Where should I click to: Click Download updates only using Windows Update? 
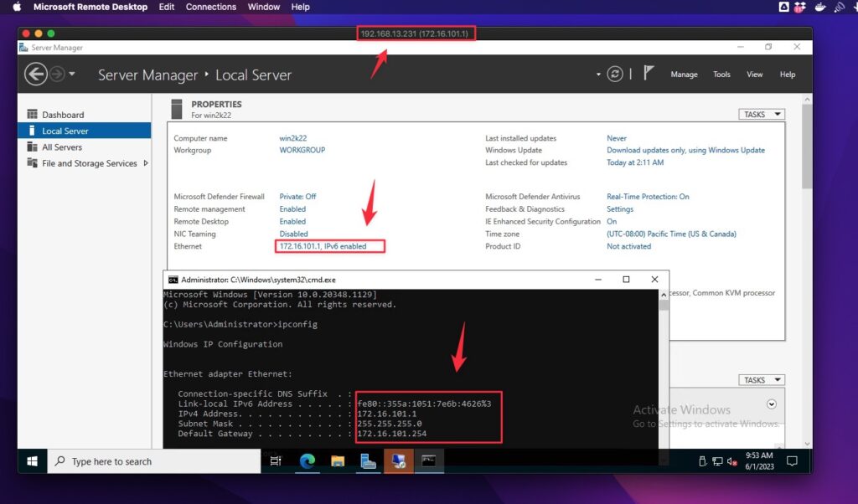tap(685, 150)
